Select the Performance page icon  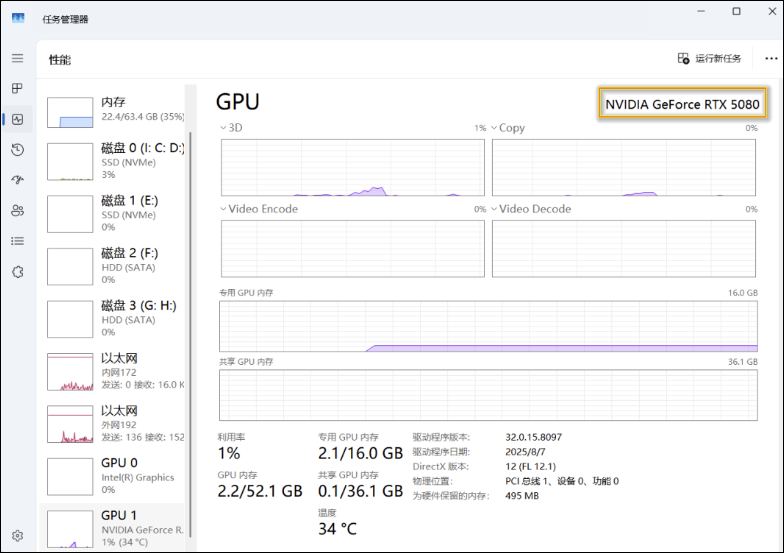[x=17, y=120]
